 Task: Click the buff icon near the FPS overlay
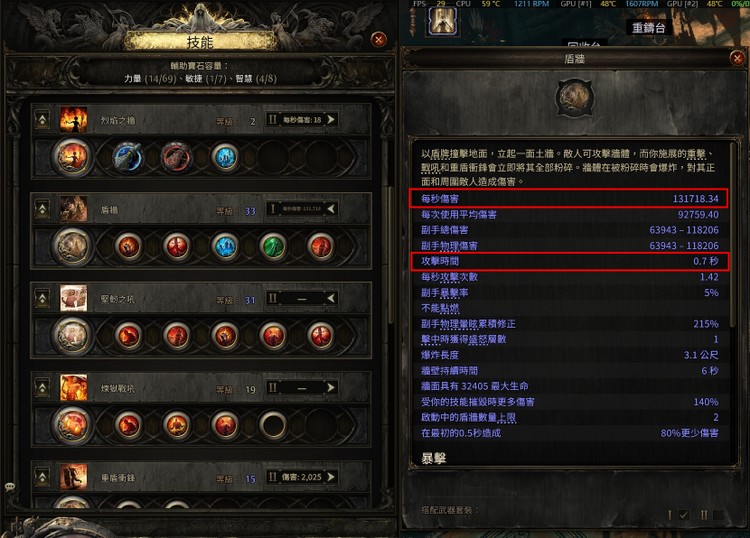pyautogui.click(x=442, y=21)
